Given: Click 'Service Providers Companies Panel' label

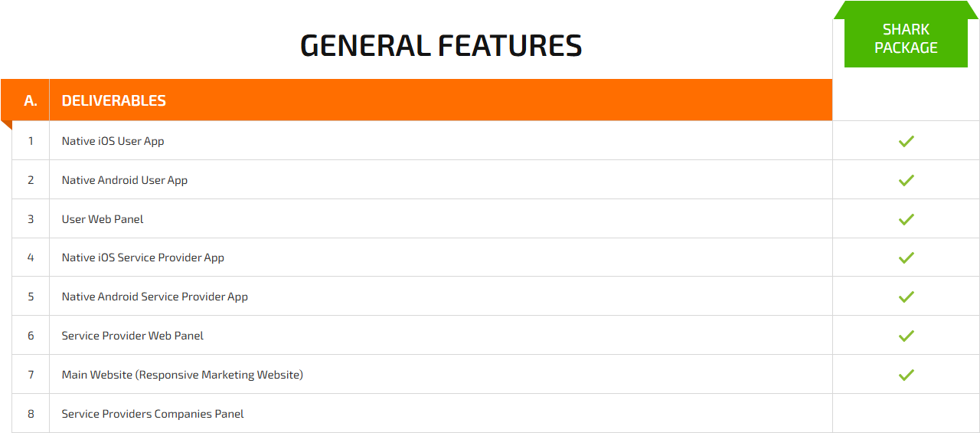Looking at the screenshot, I should (152, 414).
